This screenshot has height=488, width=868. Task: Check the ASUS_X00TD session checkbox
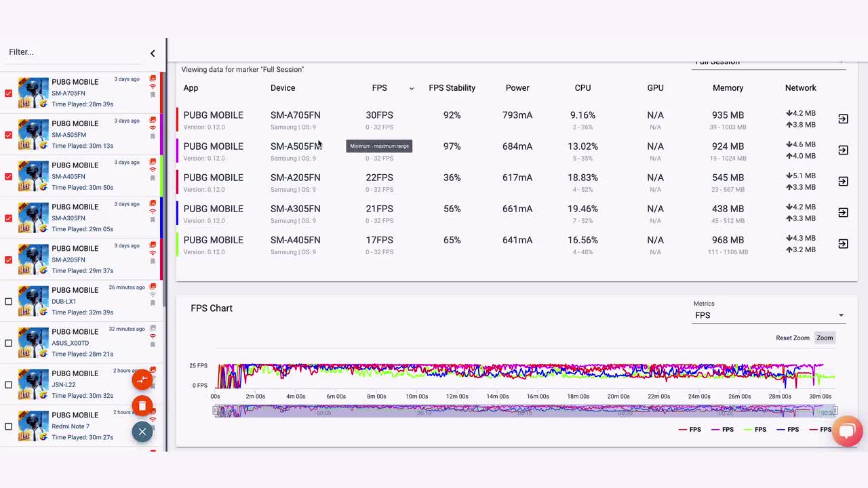click(x=8, y=343)
